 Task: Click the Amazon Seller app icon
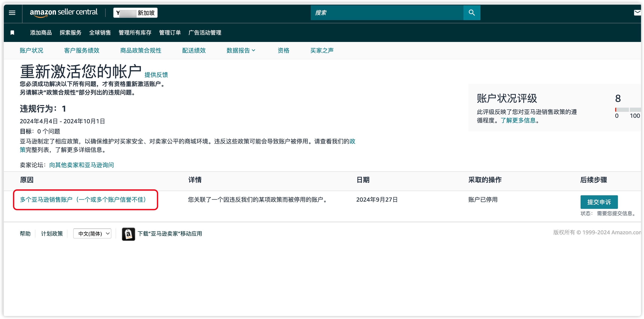[x=128, y=234]
